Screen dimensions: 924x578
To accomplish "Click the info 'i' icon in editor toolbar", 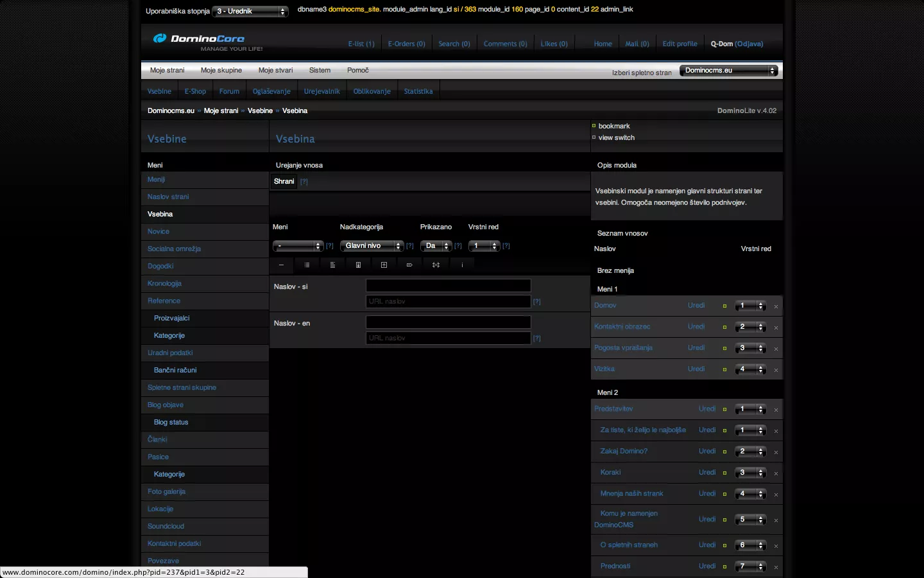I will click(x=462, y=265).
